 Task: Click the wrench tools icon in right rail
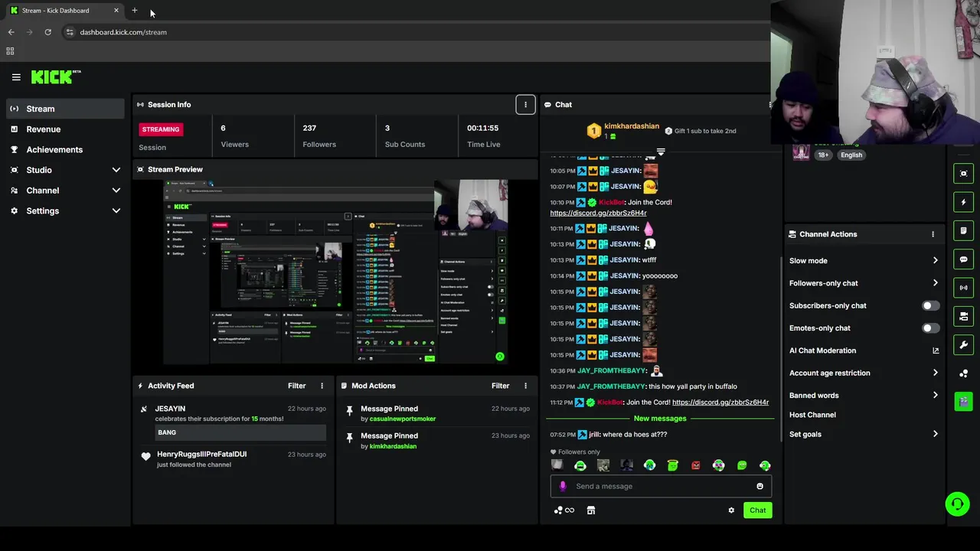(963, 344)
